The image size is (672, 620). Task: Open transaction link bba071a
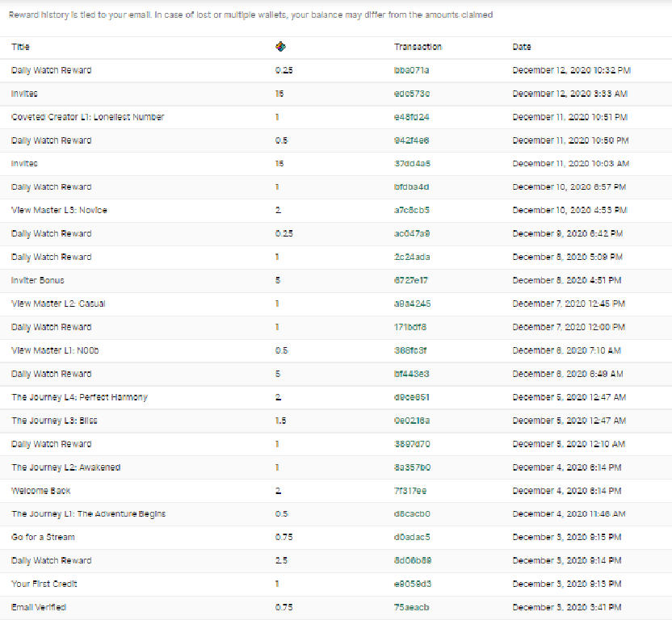click(411, 70)
